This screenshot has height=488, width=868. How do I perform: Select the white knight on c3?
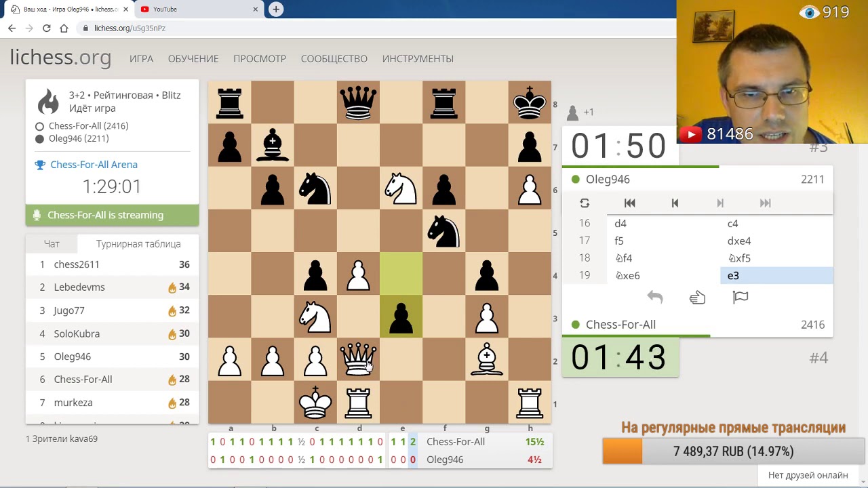[x=315, y=317]
